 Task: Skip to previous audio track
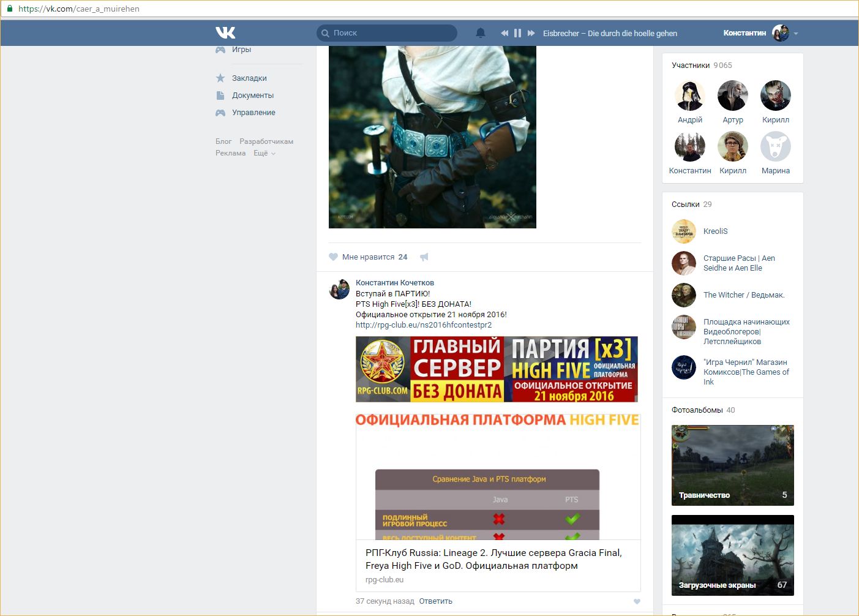[x=505, y=33]
